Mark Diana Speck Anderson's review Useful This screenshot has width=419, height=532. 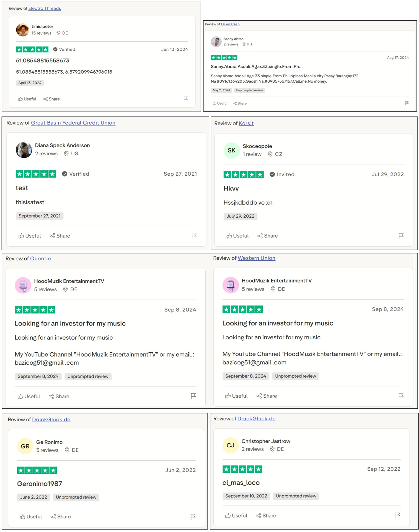(x=30, y=236)
